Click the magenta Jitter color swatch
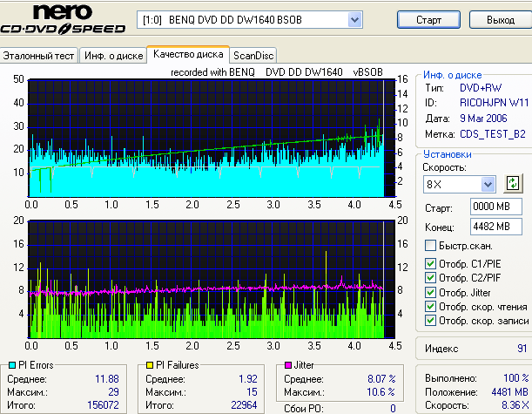This screenshot has width=532, height=414. pyautogui.click(x=288, y=365)
